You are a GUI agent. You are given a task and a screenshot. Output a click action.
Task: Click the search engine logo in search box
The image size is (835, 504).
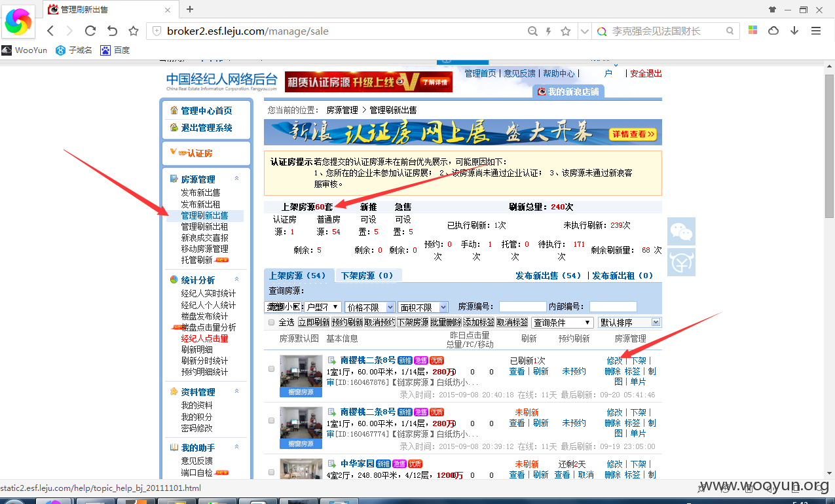tap(602, 31)
